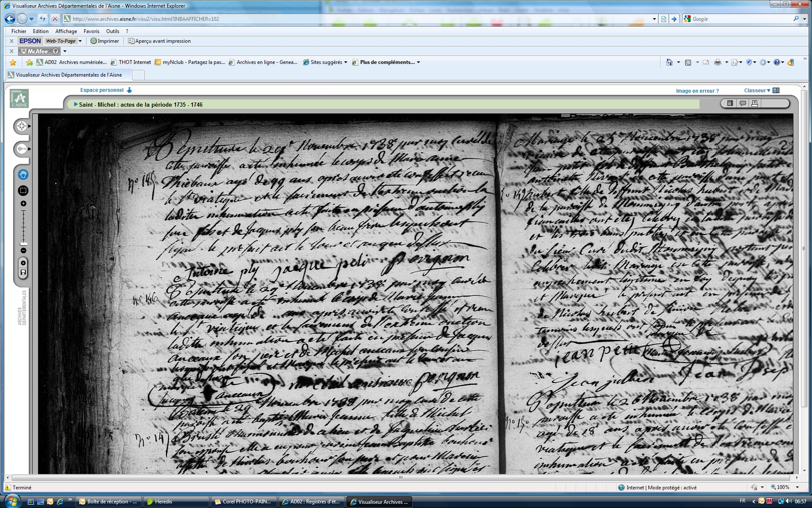Click the Image en erreur link

pyautogui.click(x=697, y=91)
